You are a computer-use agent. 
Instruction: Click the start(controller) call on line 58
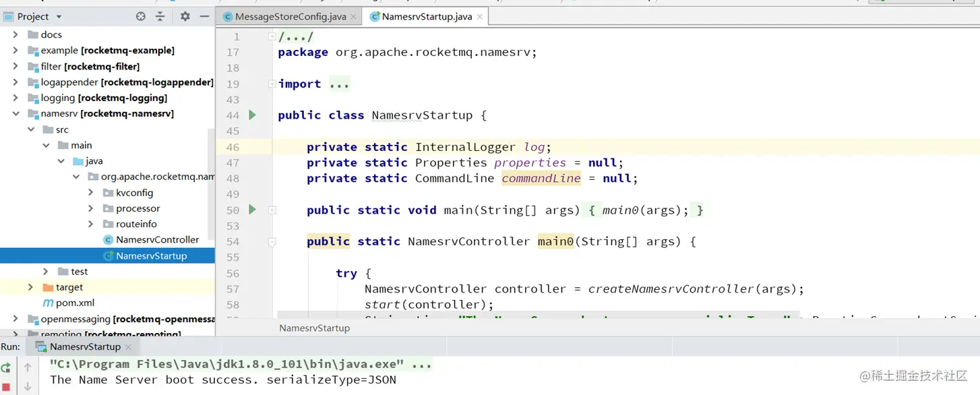(x=429, y=305)
